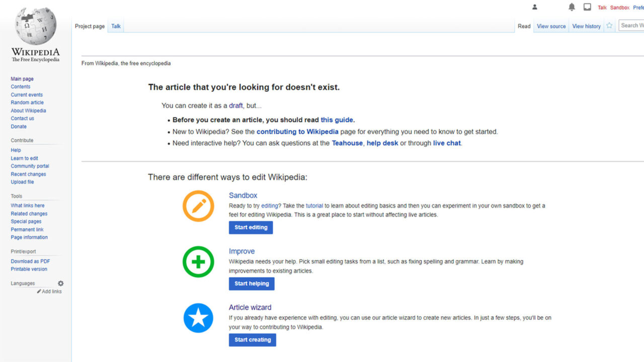Open notices with the inbox tray icon
644x362 pixels.
tap(587, 7)
